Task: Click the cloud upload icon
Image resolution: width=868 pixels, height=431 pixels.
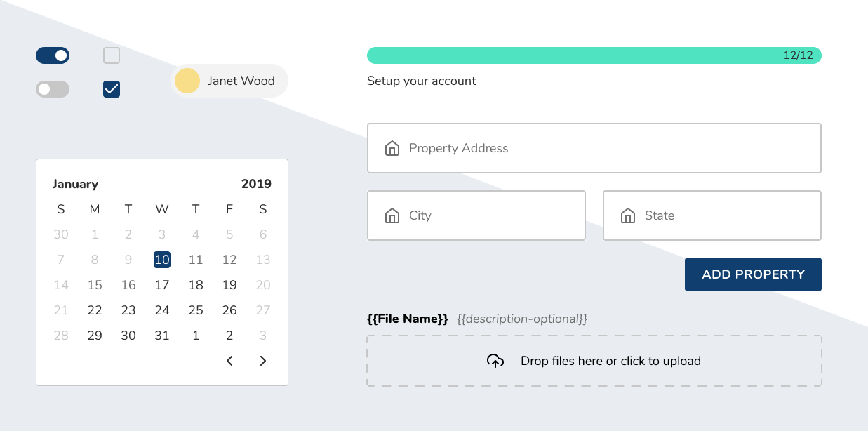Action: pos(495,361)
